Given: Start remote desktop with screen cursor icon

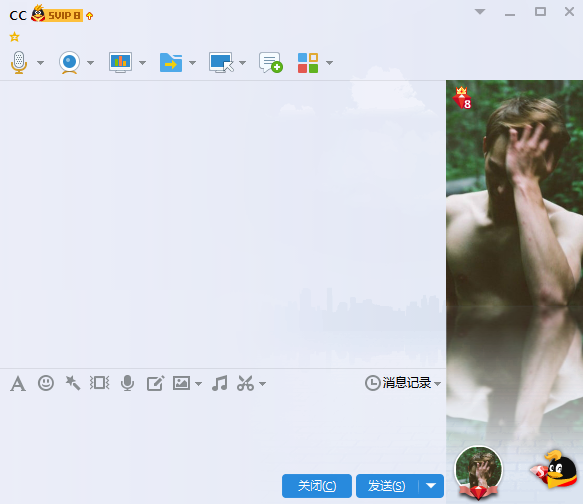Looking at the screenshot, I should tap(221, 62).
